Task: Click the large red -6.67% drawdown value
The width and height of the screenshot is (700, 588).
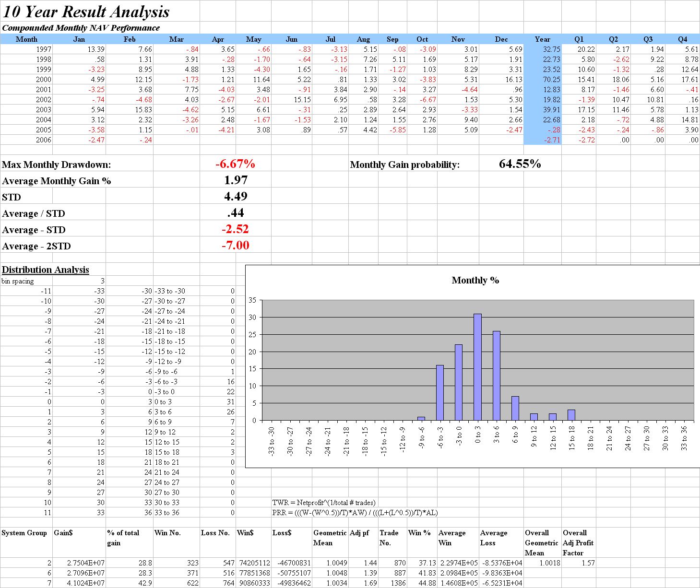Action: tap(235, 164)
